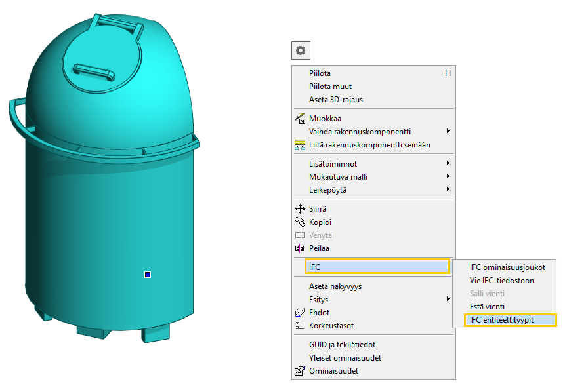This screenshot has width=567, height=392.
Task: Click the Ominaisuudet label at the menu bottom
Action: tap(333, 371)
